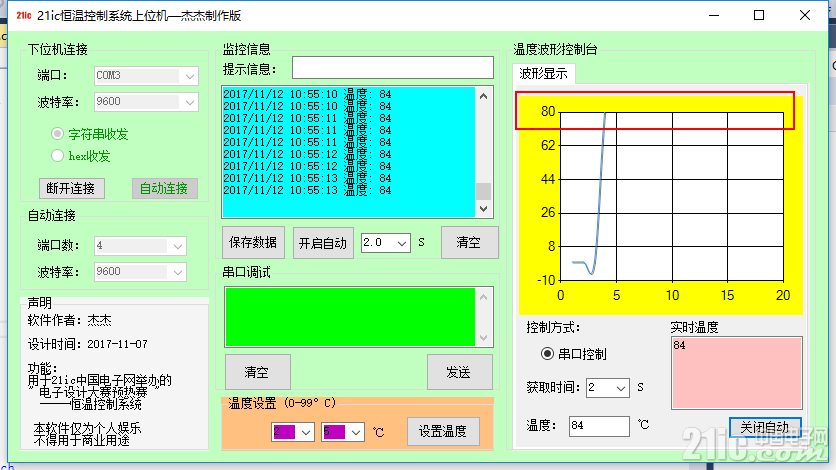This screenshot has width=836, height=470.
Task: Click the 设置温度 button
Action: click(443, 431)
